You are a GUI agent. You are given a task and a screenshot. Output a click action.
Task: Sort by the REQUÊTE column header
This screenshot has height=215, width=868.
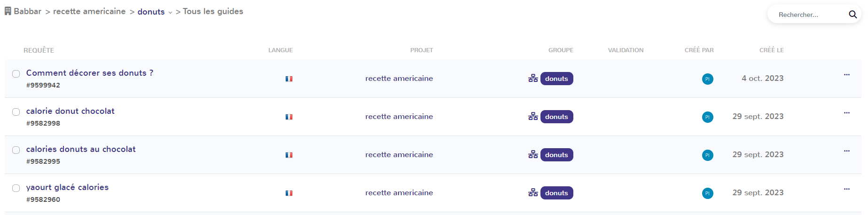[39, 50]
